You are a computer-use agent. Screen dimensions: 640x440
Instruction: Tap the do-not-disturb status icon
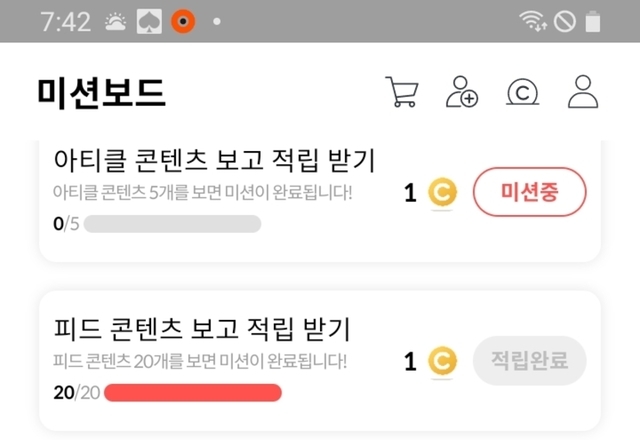pos(564,21)
